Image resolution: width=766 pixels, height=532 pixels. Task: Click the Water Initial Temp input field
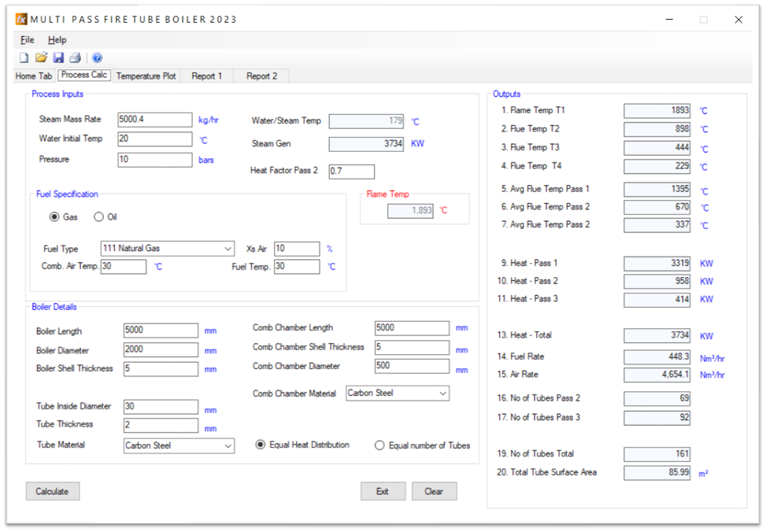click(155, 139)
